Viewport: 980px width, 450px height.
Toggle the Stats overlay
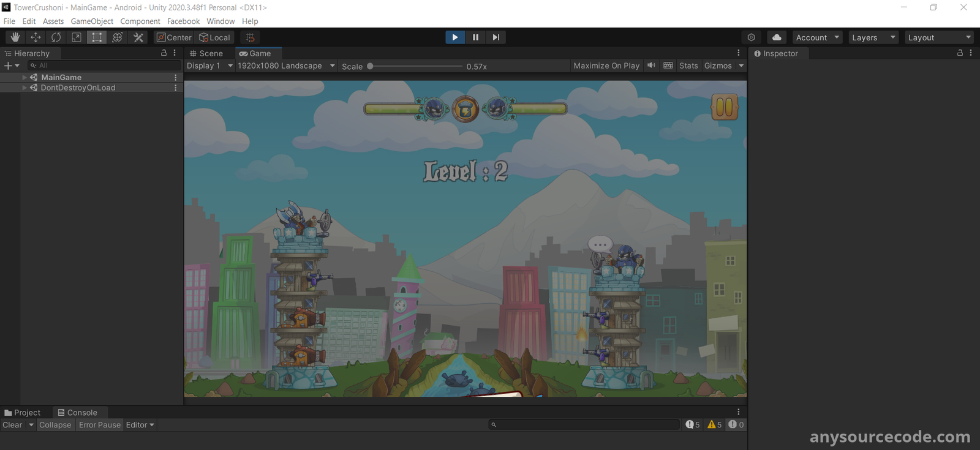tap(688, 66)
